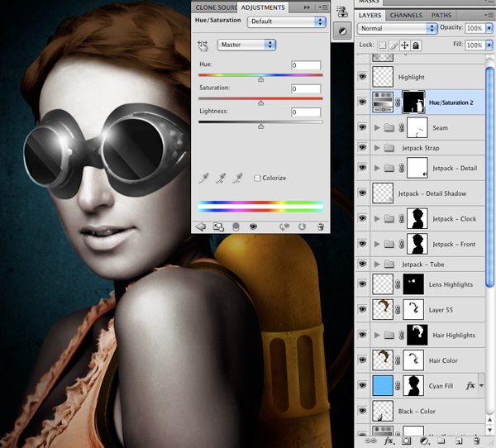Viewport: 496px width, 448px height.
Task: Create new adjustment layer icon
Action: point(424,441)
